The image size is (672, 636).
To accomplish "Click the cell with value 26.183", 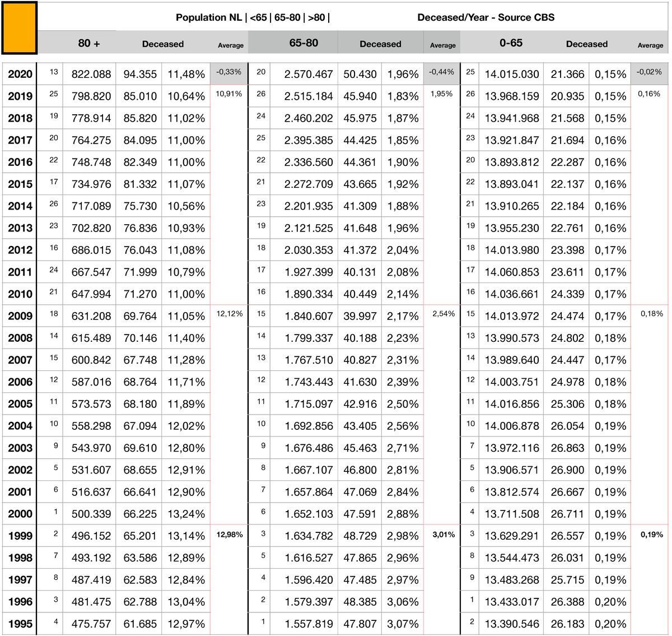I will click(x=567, y=624).
